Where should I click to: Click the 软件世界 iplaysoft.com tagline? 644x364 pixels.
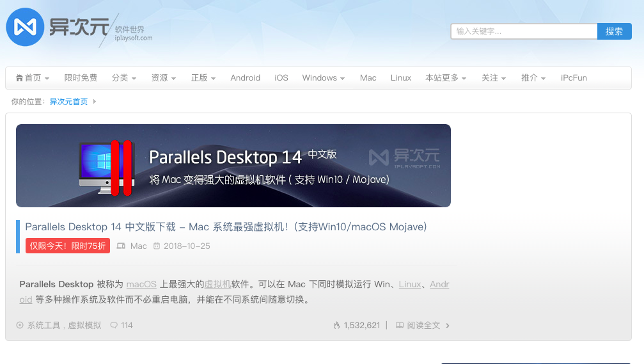(134, 33)
